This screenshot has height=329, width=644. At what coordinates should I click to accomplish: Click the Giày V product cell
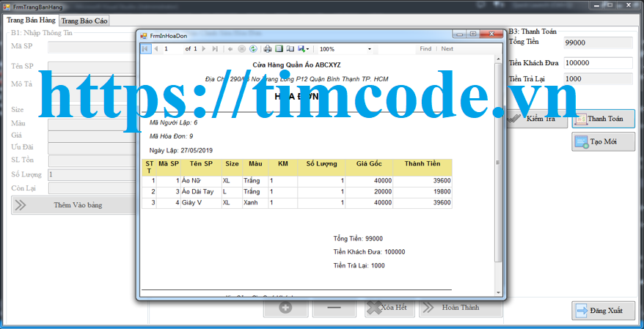click(x=201, y=203)
